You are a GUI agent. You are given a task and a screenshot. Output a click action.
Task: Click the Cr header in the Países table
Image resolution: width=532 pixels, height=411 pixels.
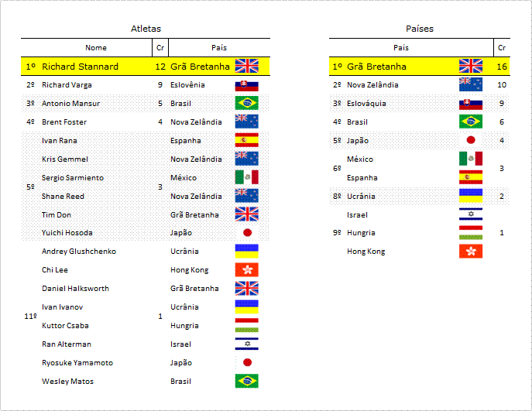(502, 48)
